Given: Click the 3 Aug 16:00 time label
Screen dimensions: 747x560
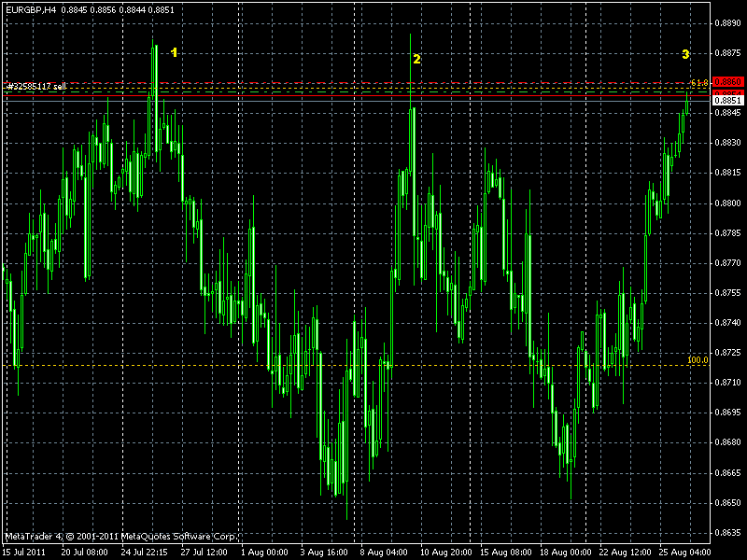Looking at the screenshot, I should 324,553.
